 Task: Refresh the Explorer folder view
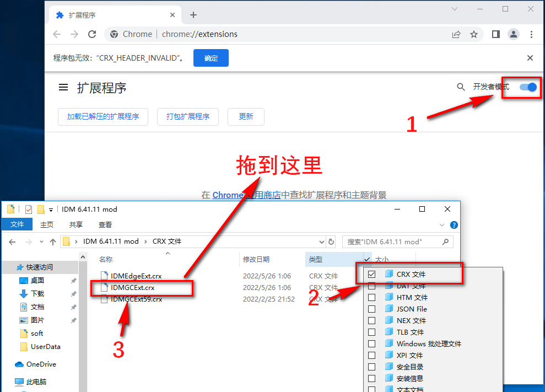pos(331,241)
